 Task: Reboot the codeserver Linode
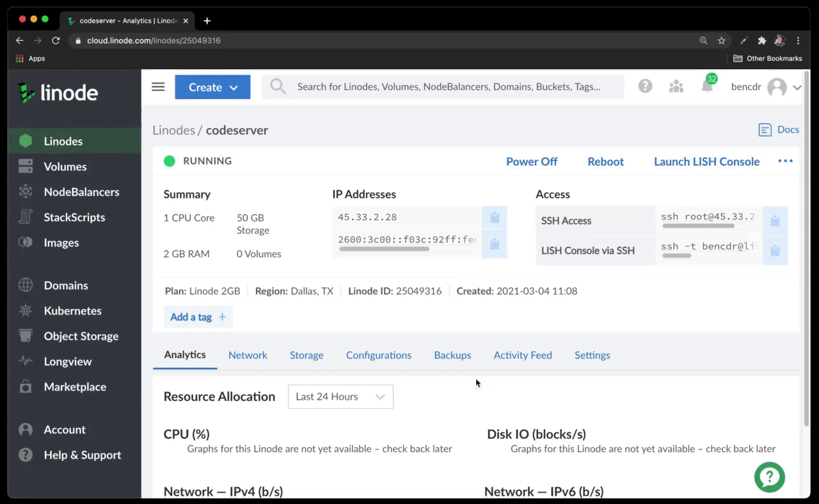coord(605,161)
